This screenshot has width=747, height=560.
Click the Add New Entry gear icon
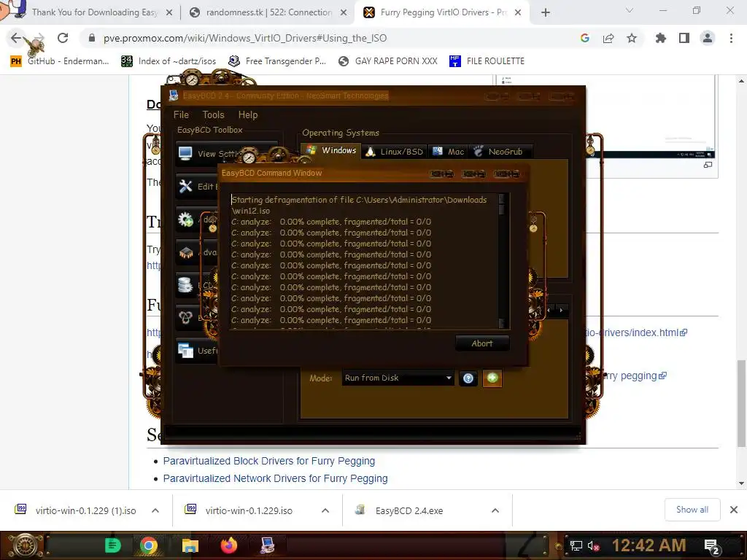(185, 219)
